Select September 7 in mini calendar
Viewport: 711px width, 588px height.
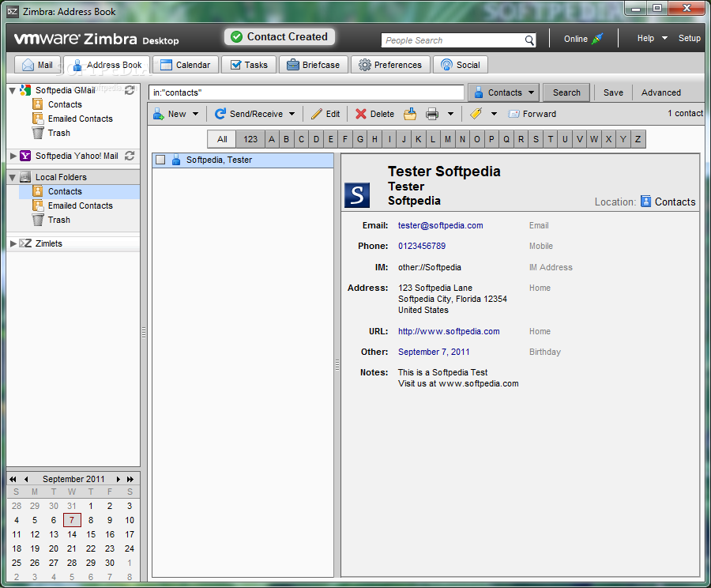[72, 520]
